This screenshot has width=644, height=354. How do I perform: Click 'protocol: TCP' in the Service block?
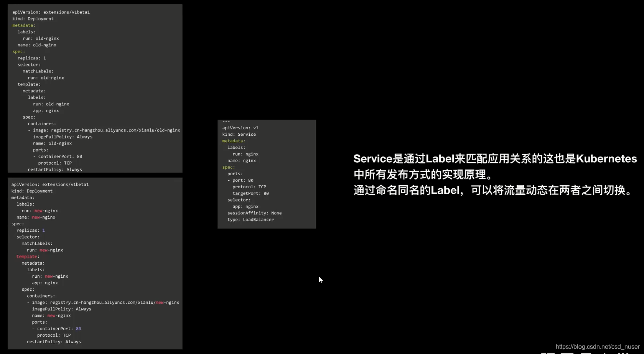[x=249, y=187]
